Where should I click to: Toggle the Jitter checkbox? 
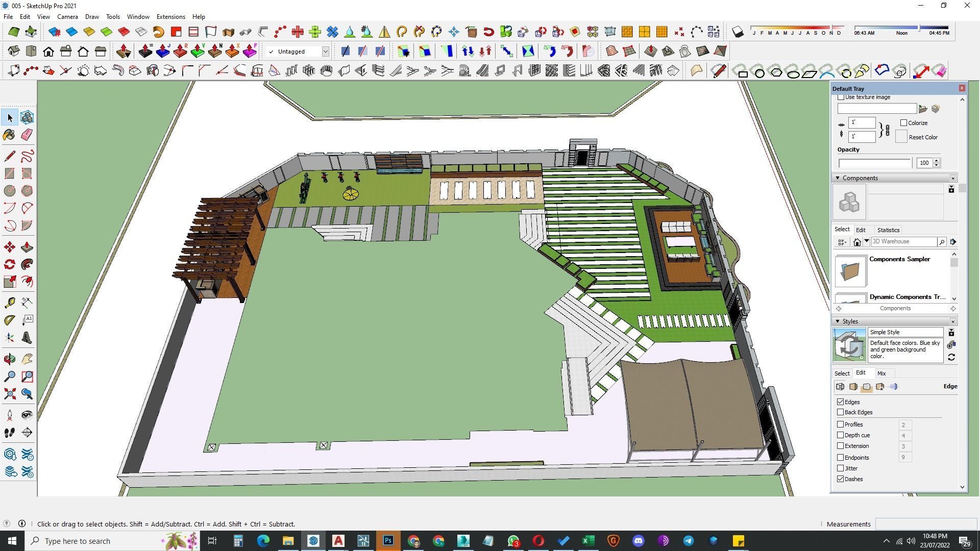841,468
